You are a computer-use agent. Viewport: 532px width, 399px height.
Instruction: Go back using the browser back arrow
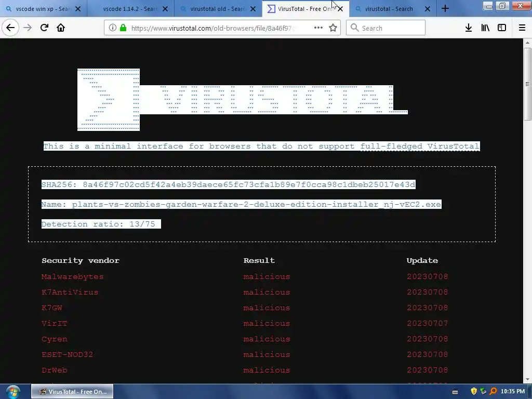coord(10,28)
